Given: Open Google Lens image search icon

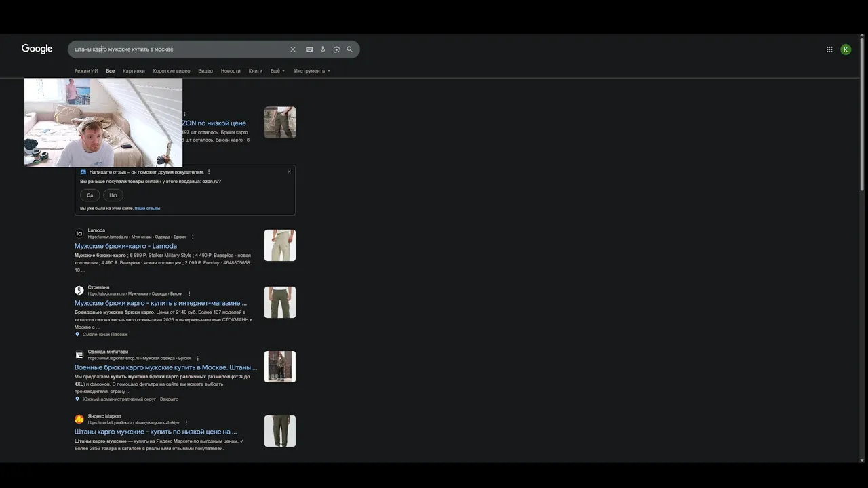Looking at the screenshot, I should pyautogui.click(x=336, y=49).
